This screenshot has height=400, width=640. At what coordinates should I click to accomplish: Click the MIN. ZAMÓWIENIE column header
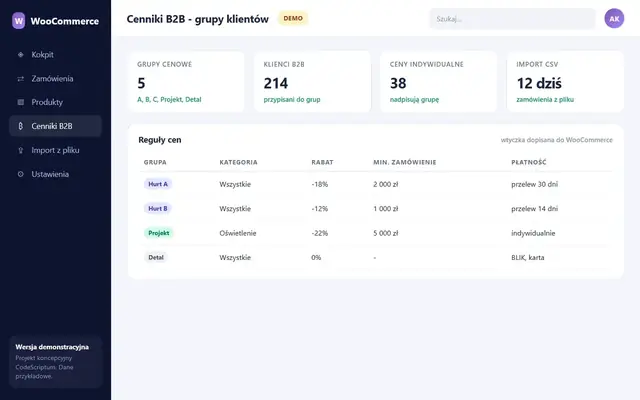pos(405,162)
